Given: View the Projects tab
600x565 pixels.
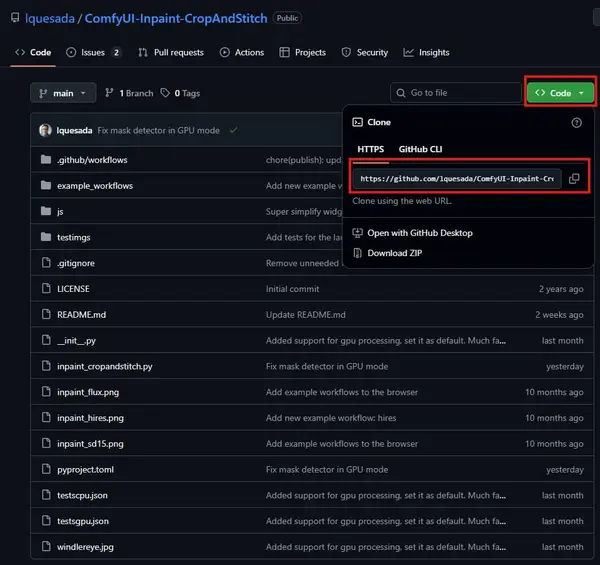Looking at the screenshot, I should click(303, 52).
